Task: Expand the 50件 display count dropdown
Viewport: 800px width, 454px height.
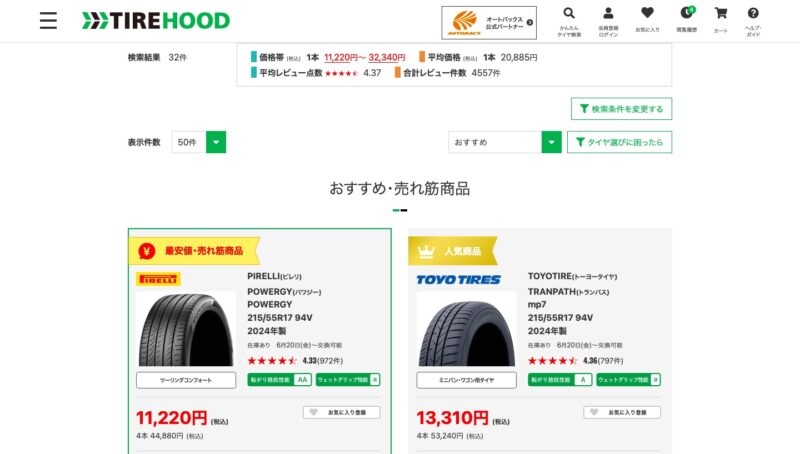Action: point(199,142)
